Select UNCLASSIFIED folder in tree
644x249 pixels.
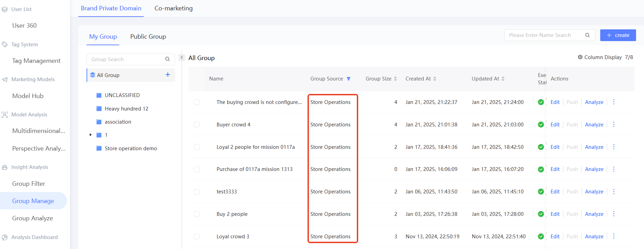tap(122, 95)
